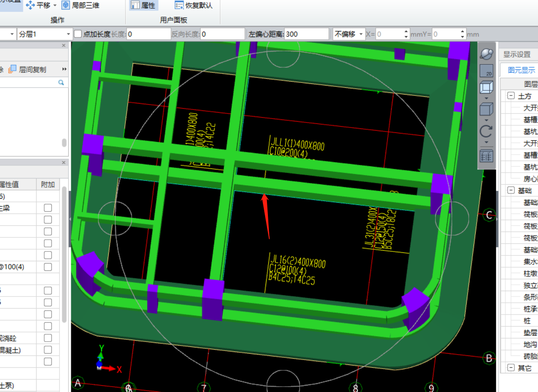This screenshot has height=392, width=538.
Task: Tick the 附加 checkbox in the 混凝土) row
Action: click(x=48, y=350)
